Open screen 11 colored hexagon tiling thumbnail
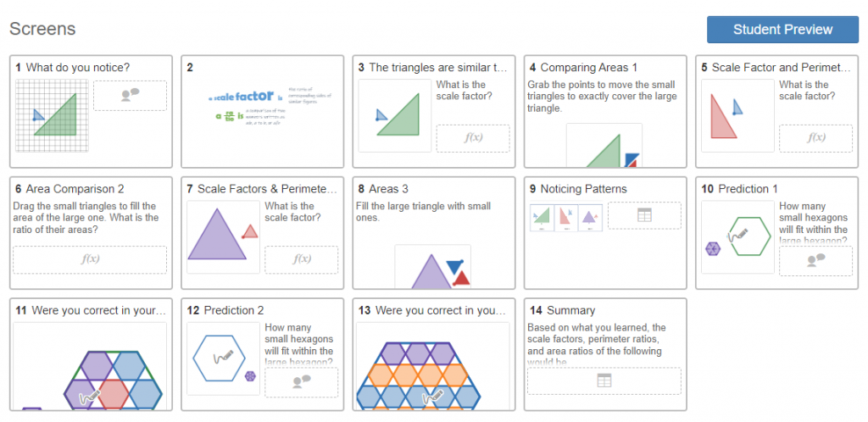The height and width of the screenshot is (422, 868). click(90, 366)
